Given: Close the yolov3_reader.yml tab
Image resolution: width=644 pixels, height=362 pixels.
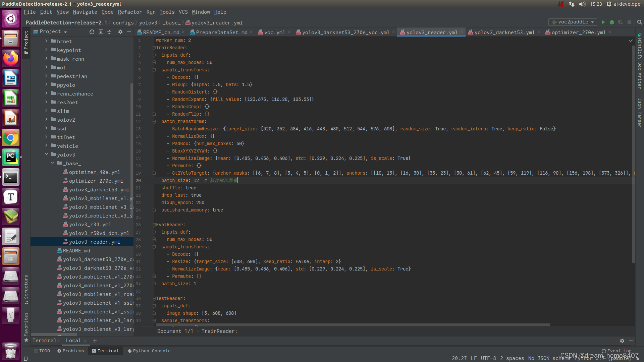Looking at the screenshot, I should 462,32.
